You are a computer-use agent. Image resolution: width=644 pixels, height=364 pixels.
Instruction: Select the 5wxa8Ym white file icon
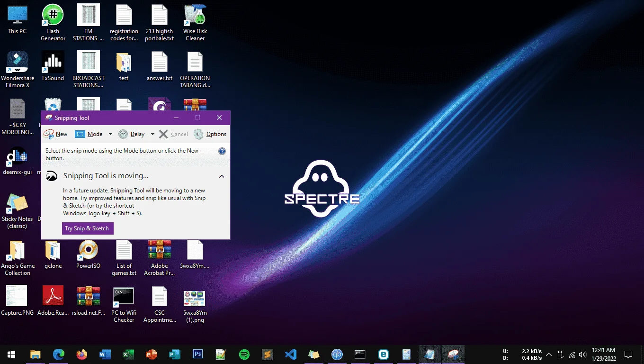tap(195, 255)
